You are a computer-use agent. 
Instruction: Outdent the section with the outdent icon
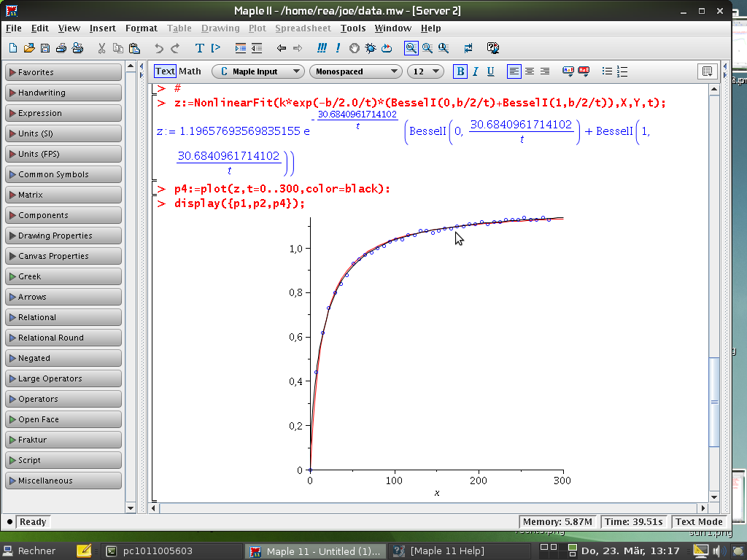coord(257,48)
